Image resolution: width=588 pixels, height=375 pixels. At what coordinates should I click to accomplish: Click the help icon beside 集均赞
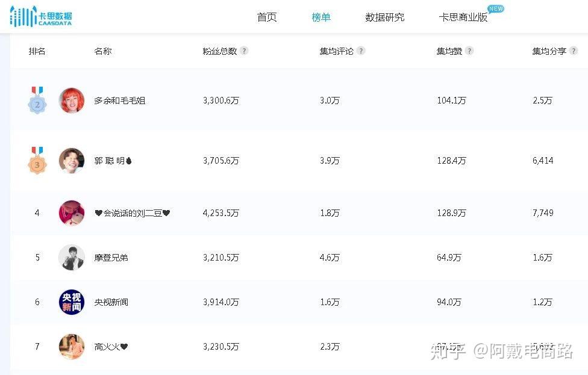click(x=469, y=51)
